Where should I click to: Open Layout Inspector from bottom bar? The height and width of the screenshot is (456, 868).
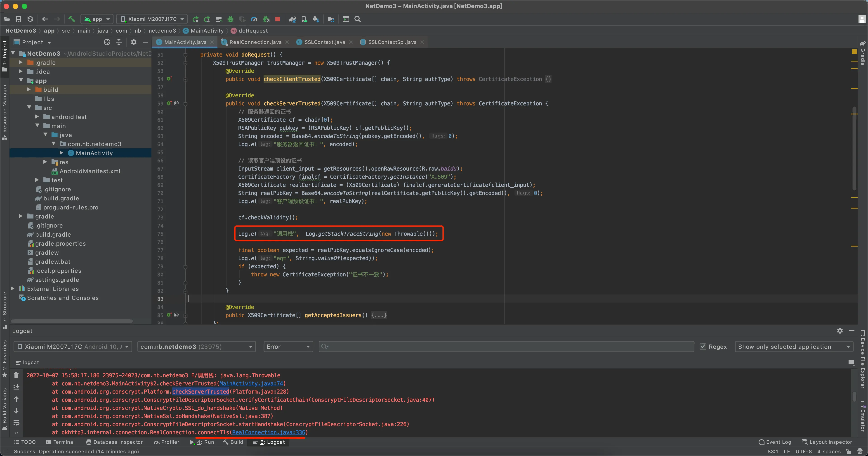click(x=827, y=442)
